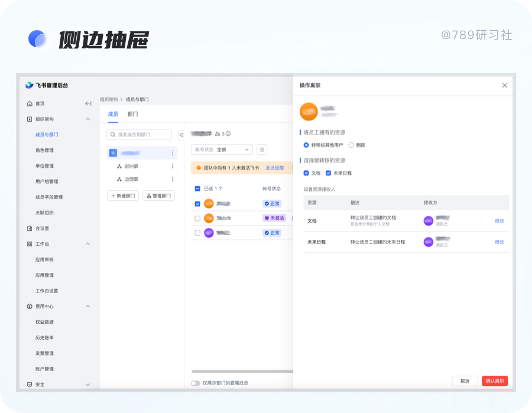
Task: Open more options for the root organization
Action: [173, 153]
